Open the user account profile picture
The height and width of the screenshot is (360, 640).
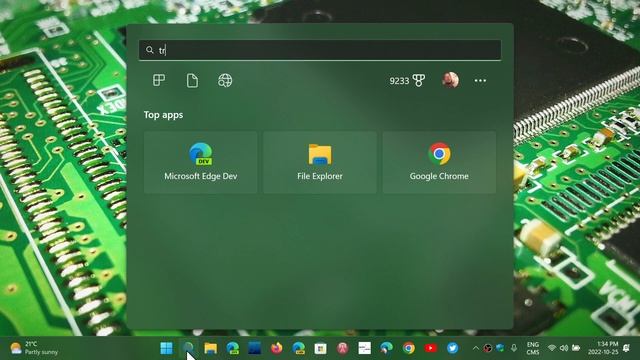click(x=450, y=80)
